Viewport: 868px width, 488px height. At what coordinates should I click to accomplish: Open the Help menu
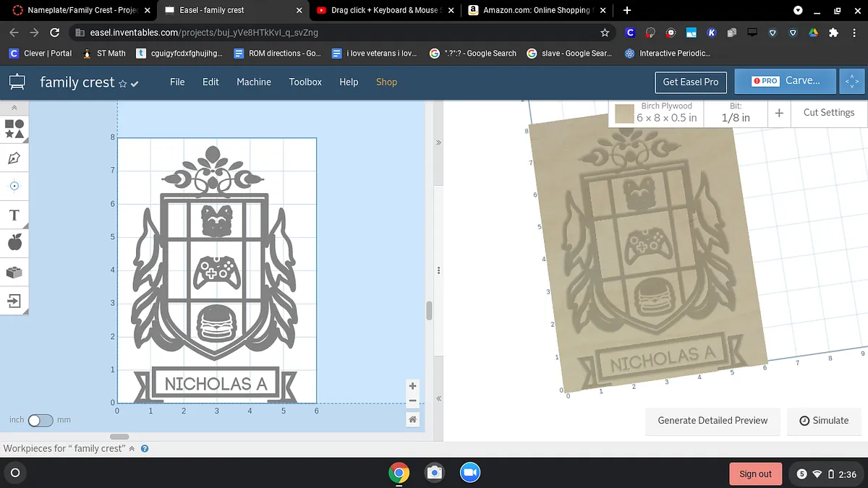[x=349, y=82]
